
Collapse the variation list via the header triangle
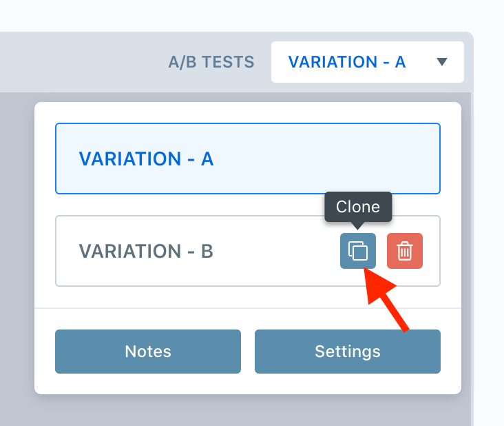[442, 61]
